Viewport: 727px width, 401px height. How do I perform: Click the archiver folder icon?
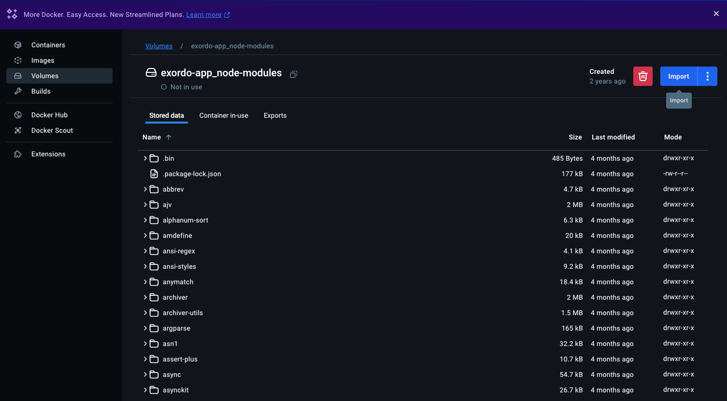[154, 297]
